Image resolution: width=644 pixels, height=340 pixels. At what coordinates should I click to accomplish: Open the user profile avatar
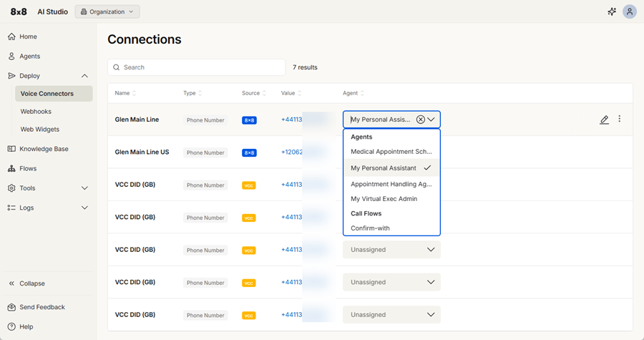[x=629, y=12]
